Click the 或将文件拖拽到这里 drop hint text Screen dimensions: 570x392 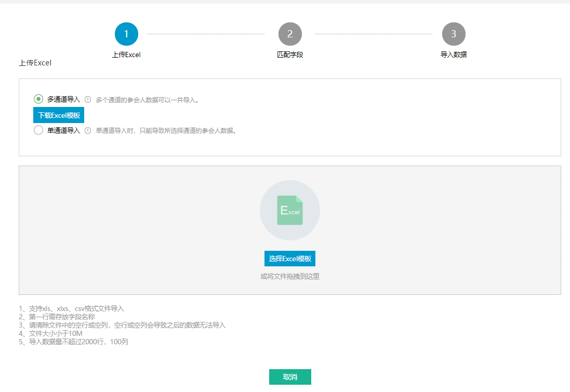point(290,276)
